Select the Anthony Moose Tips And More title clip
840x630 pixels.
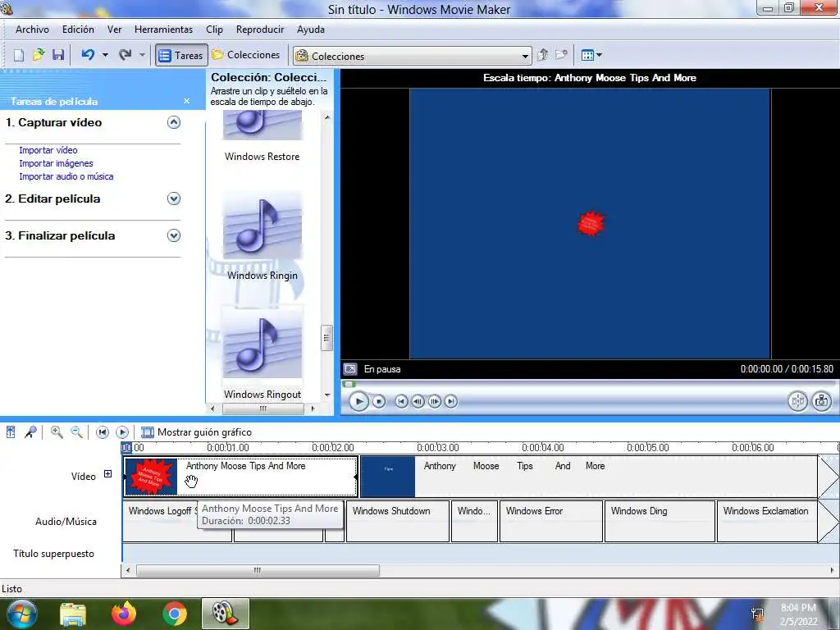coord(240,477)
